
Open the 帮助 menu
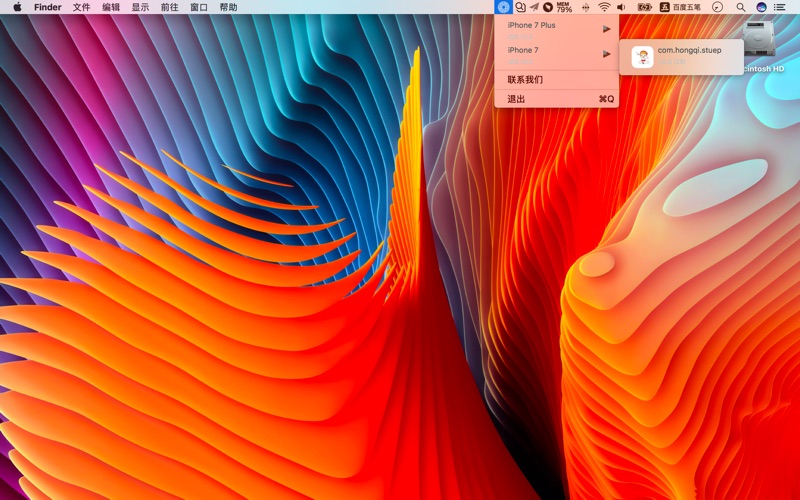(228, 7)
